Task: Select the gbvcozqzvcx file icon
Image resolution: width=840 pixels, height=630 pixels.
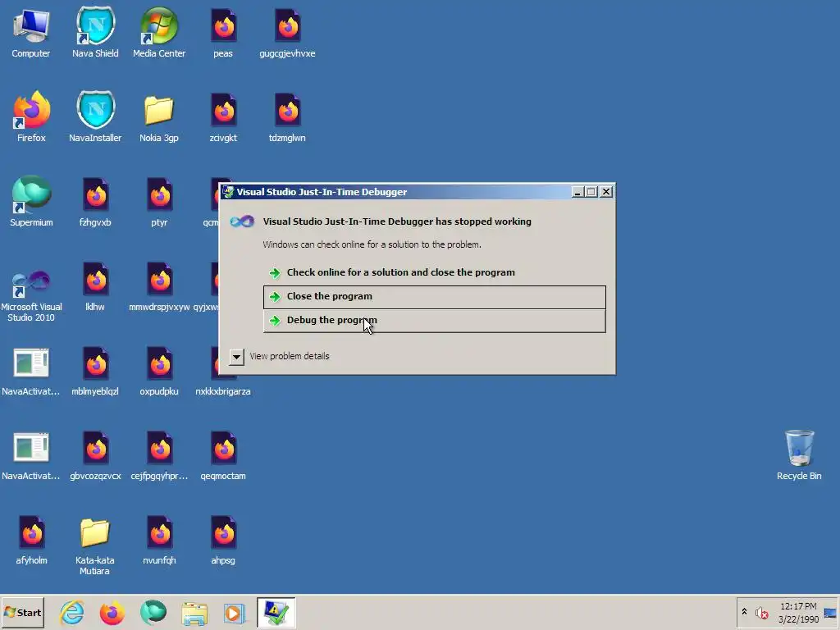Action: pos(95,456)
